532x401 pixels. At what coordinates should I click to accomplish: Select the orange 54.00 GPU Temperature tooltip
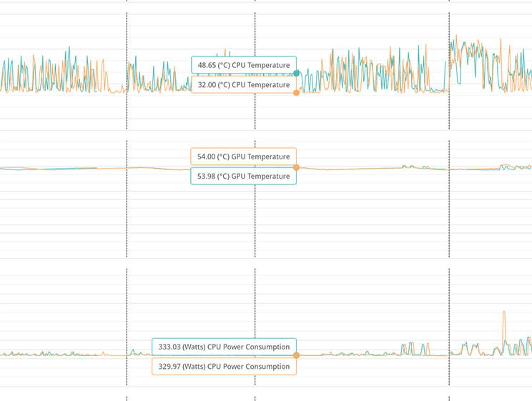[x=243, y=157]
